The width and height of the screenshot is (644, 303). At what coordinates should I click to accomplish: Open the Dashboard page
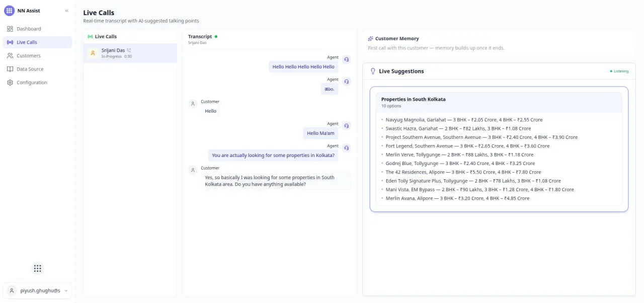point(37,29)
